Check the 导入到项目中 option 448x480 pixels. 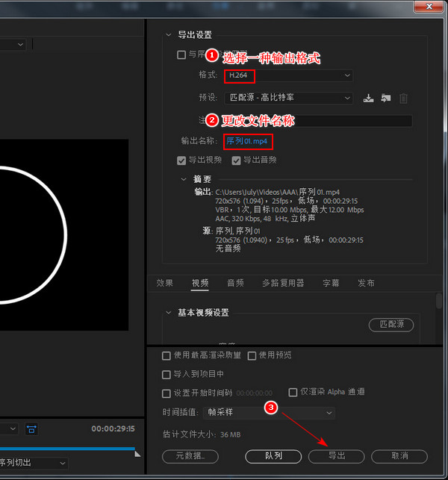tap(167, 375)
